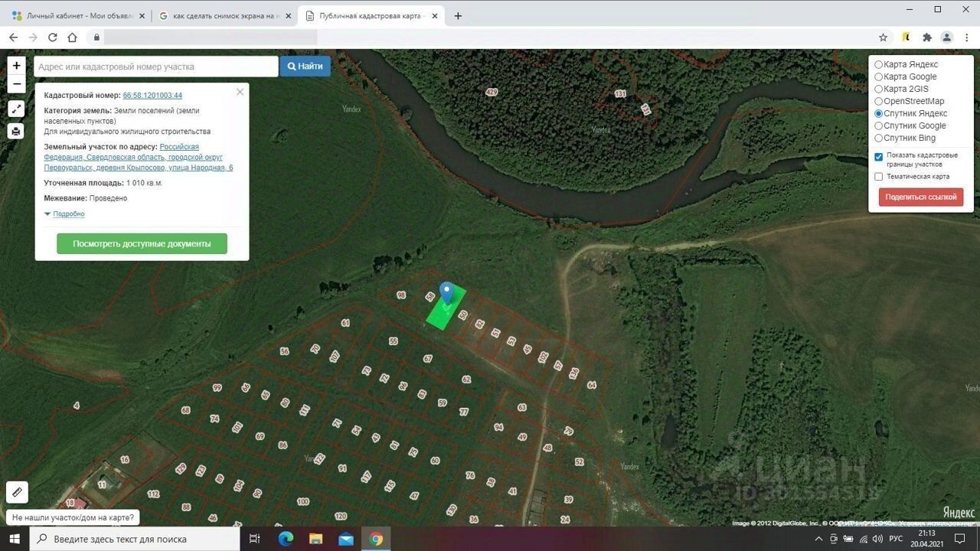Open File Explorer from taskbar
This screenshot has width=980, height=551.
tap(315, 539)
